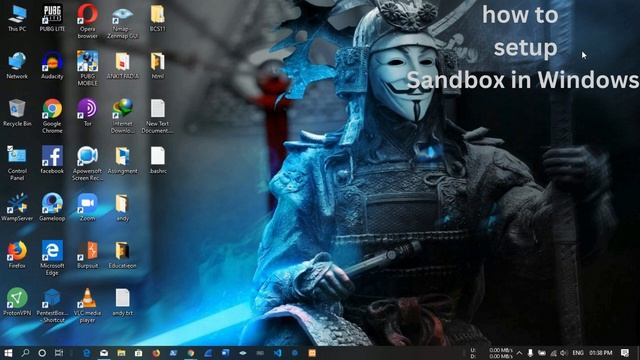Open Microsoft Store from the taskbar
Image resolution: width=640 pixels, height=360 pixels.
[138, 353]
